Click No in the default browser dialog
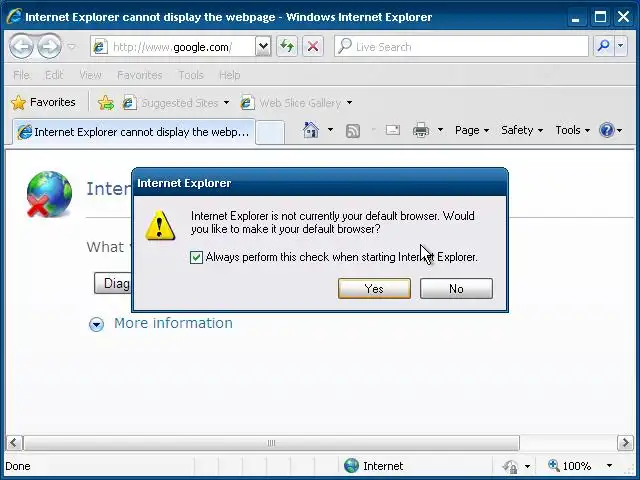640x480 pixels. 456,289
